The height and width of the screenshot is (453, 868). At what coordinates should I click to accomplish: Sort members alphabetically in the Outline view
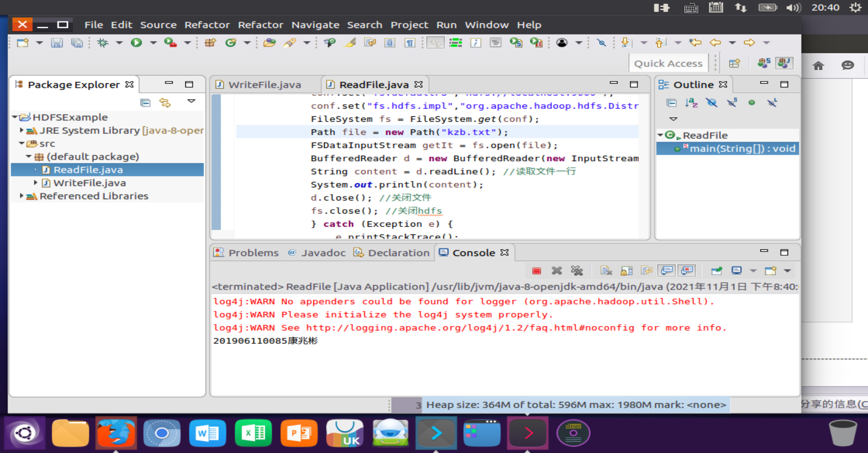pos(691,103)
